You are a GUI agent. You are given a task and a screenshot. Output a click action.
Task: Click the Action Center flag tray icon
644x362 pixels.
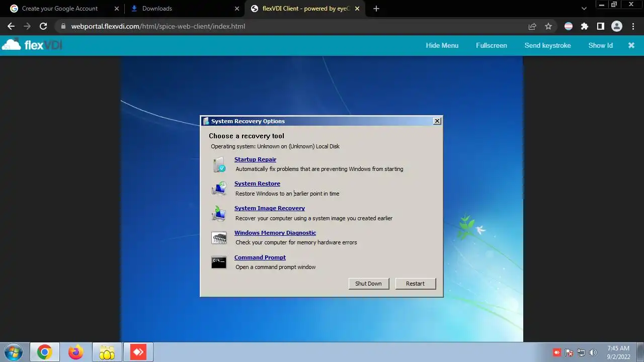click(569, 352)
